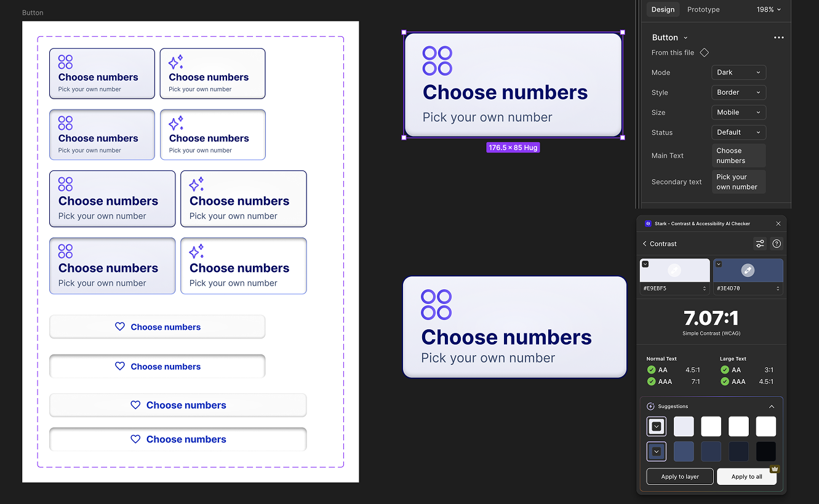The image size is (819, 504).
Task: Pick the pale lavender suggestion next to the current light color
Action: (x=684, y=426)
